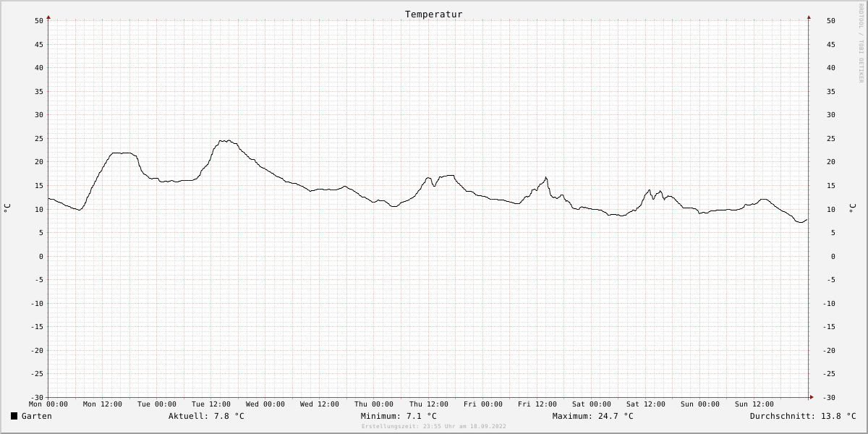Click the "40" label on left axis
The image size is (868, 434).
point(39,68)
